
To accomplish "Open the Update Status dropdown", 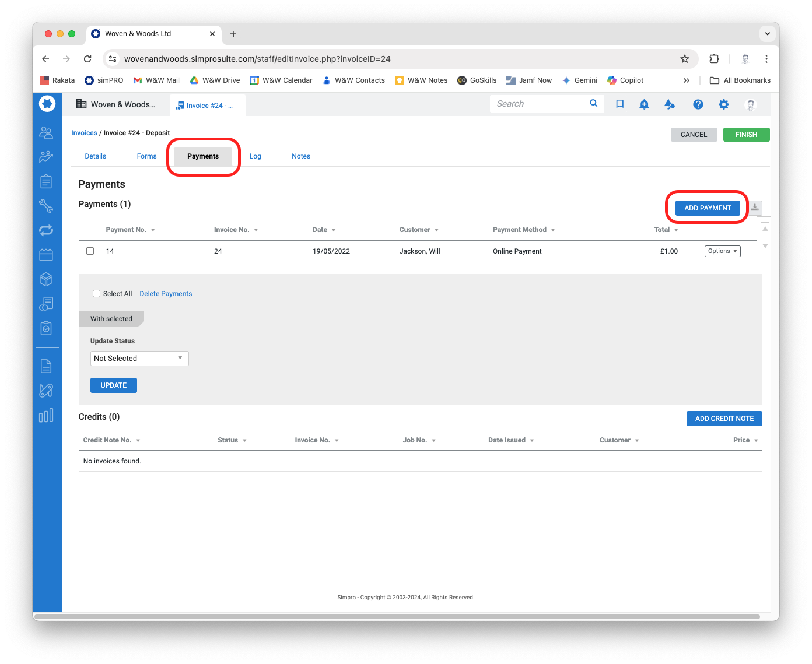I will (139, 359).
